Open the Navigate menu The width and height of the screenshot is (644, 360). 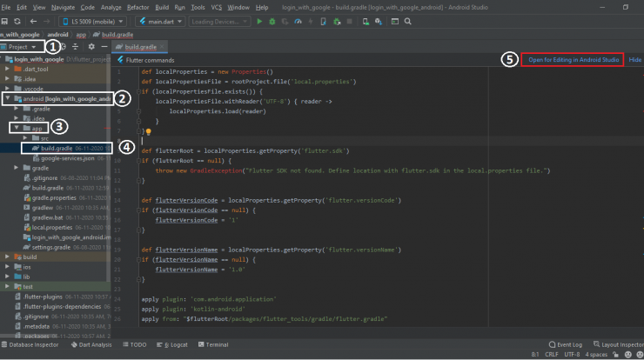(63, 7)
